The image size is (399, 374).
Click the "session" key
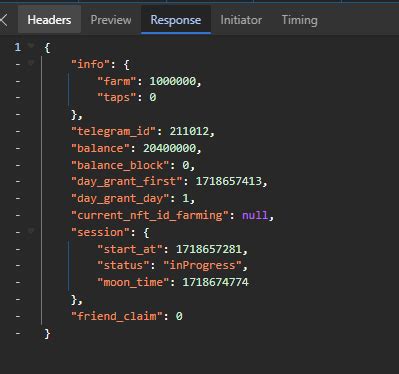100,232
